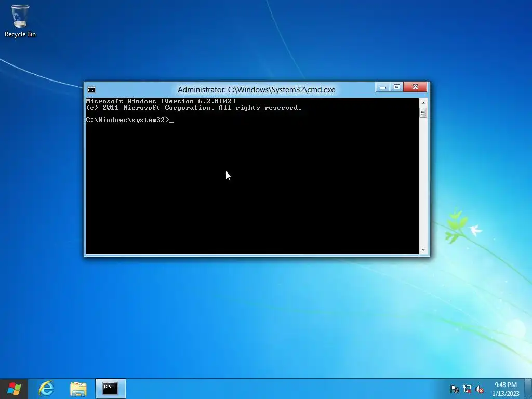Open File Explorer from the taskbar
The width and height of the screenshot is (532, 399).
(78, 389)
